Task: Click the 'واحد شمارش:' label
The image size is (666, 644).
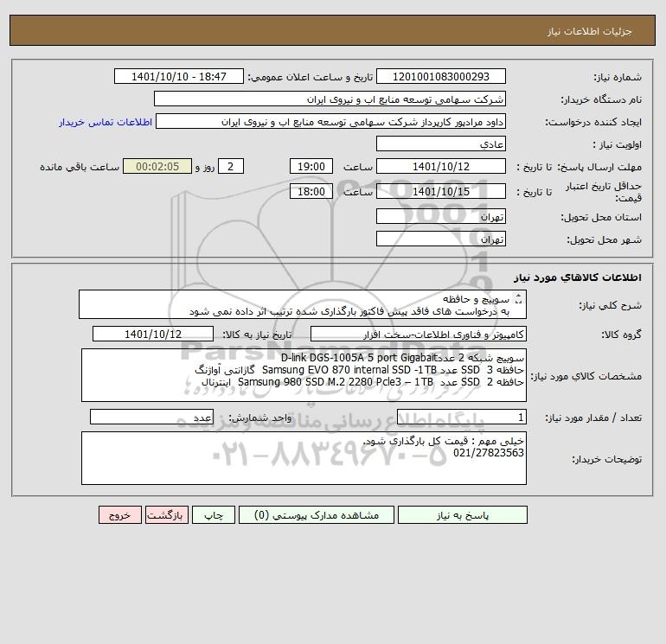Action: [260, 418]
